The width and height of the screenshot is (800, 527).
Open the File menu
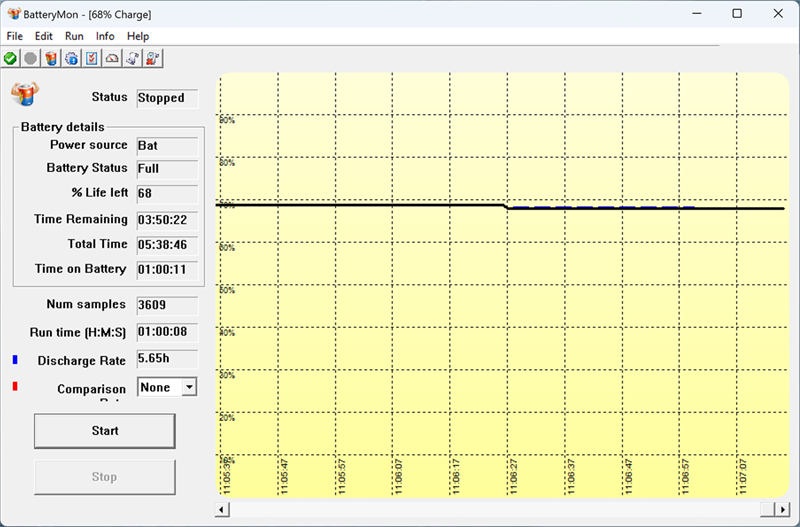click(14, 36)
